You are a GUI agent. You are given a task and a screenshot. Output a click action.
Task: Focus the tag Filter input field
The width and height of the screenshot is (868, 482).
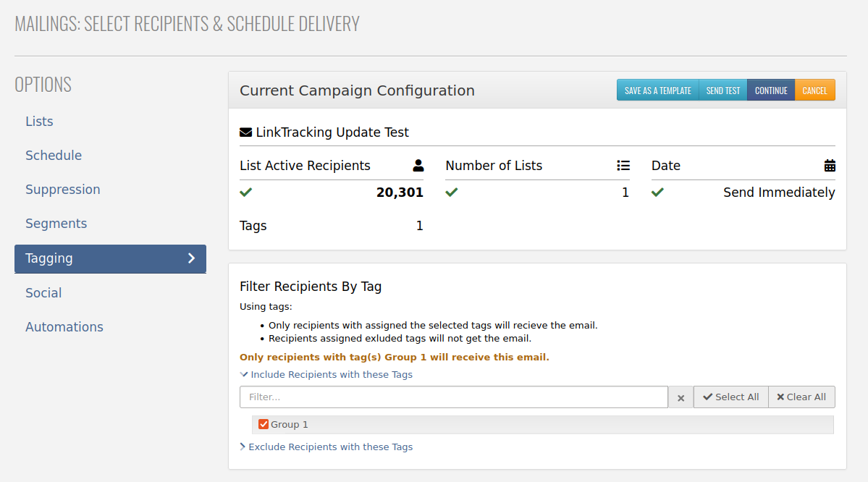454,397
